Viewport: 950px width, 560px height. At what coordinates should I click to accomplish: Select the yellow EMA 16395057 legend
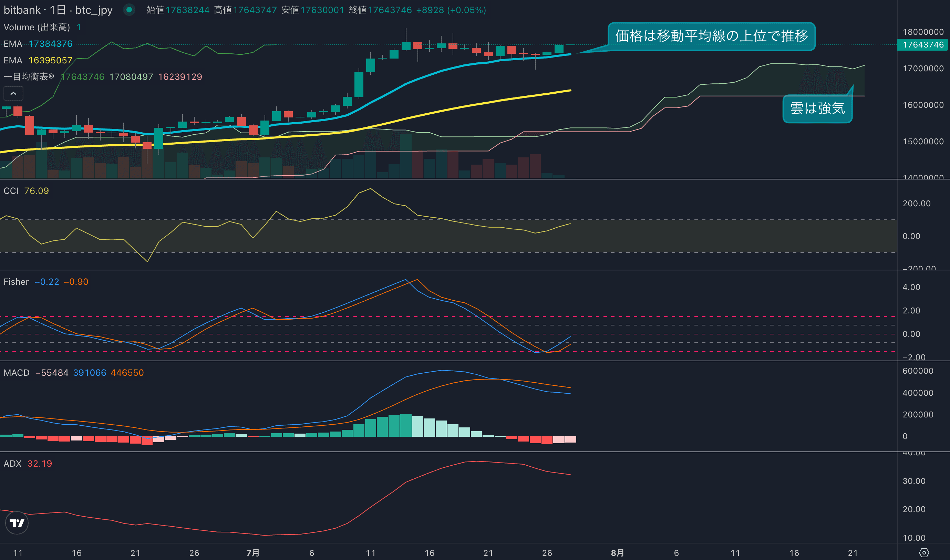click(x=38, y=60)
